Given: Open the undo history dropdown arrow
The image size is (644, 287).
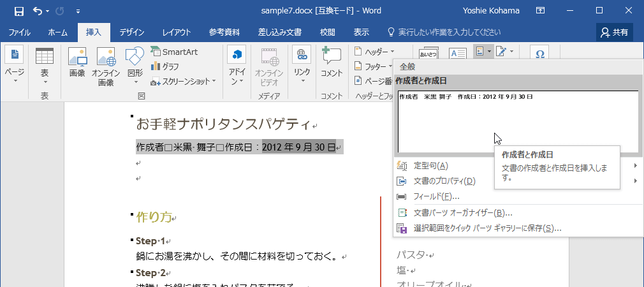Looking at the screenshot, I should tap(47, 11).
